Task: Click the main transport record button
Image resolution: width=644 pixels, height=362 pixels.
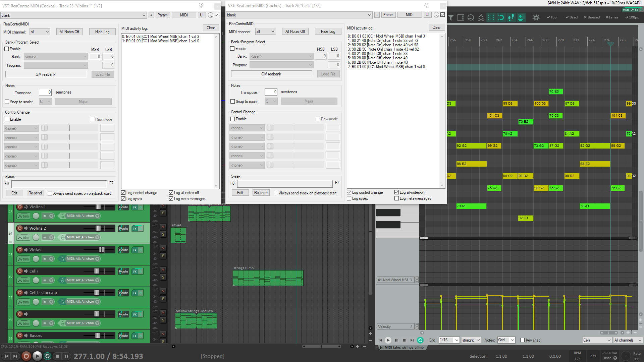Action: click(26, 356)
